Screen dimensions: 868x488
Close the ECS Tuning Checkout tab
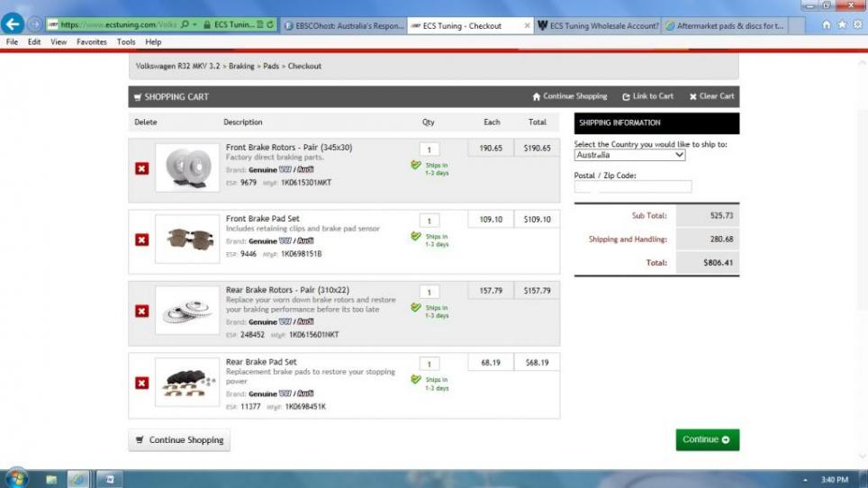pyautogui.click(x=527, y=25)
